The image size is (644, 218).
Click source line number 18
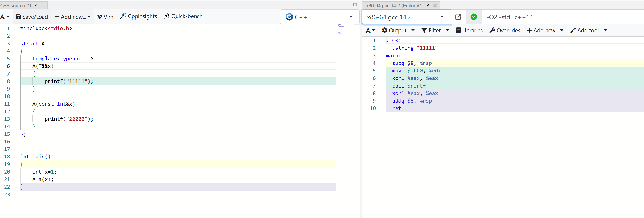pyautogui.click(x=7, y=157)
